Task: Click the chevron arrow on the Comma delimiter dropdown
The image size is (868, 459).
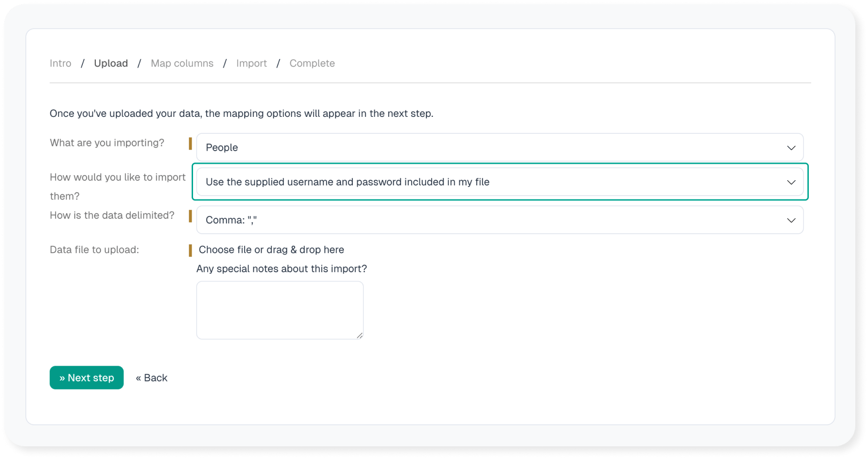Action: pyautogui.click(x=791, y=220)
